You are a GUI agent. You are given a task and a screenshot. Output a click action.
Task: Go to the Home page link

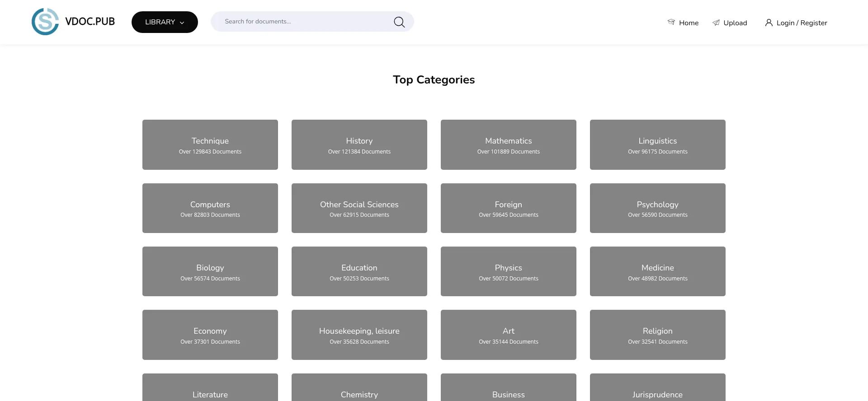point(689,23)
